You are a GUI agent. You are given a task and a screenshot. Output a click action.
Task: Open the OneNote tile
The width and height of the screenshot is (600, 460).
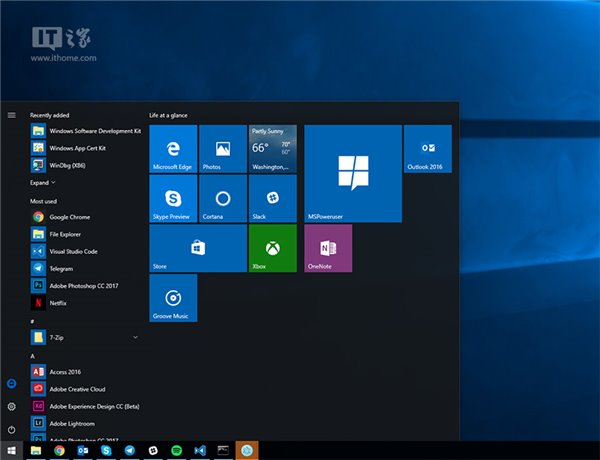click(328, 248)
